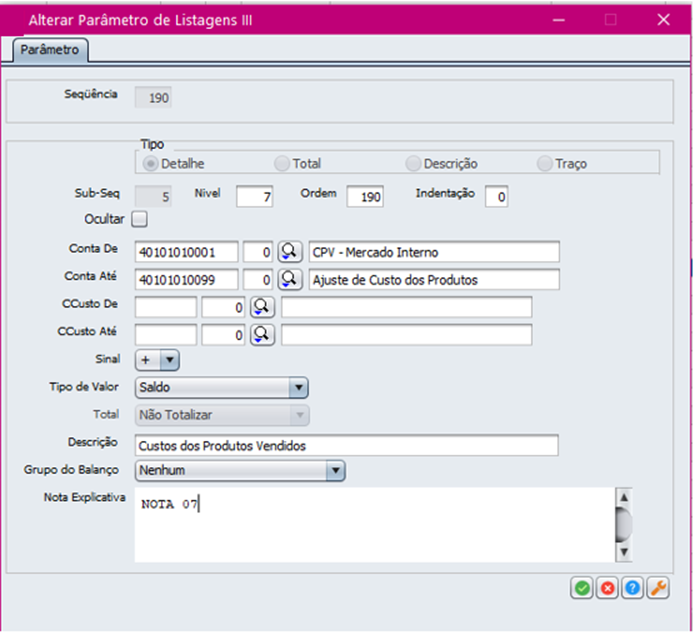Expand the Sinal dropdown
The width and height of the screenshot is (695, 635).
point(168,360)
